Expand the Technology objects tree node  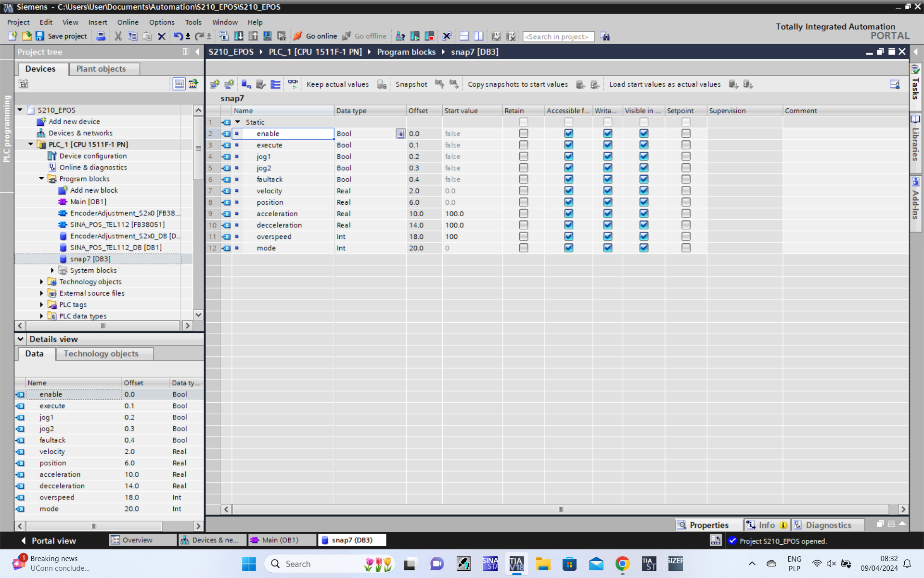click(41, 282)
